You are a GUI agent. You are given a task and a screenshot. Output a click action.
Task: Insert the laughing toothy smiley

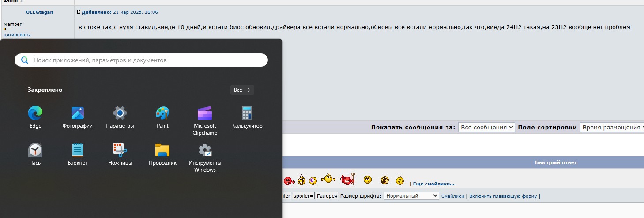301,179
